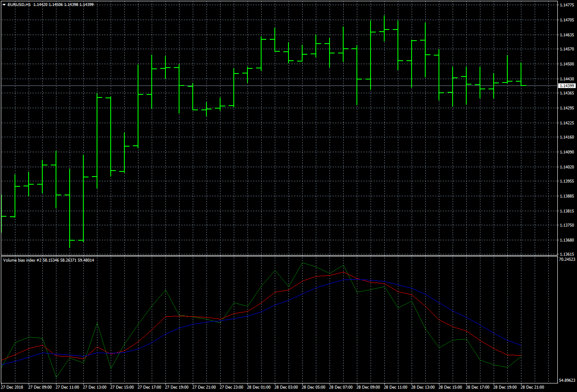The width and height of the screenshot is (577, 392).
Task: Click the 28 Dec 17:00 time label
Action: point(477,387)
